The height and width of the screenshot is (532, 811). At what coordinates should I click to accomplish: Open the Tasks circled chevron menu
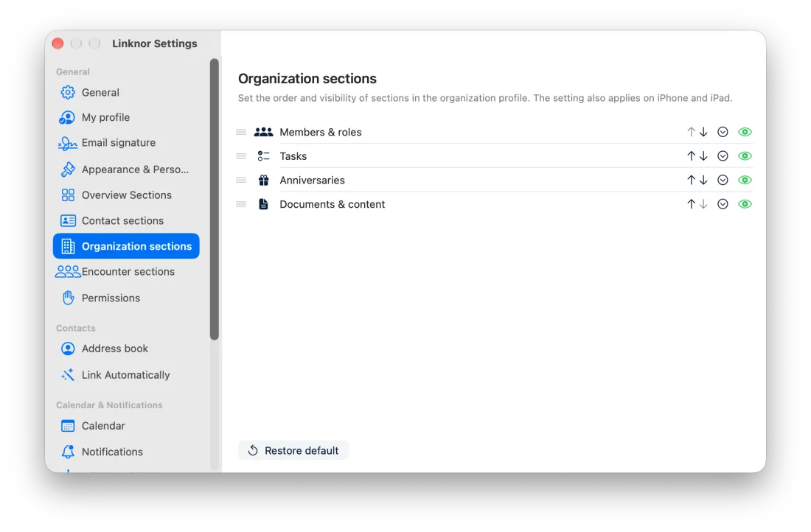pyautogui.click(x=723, y=156)
